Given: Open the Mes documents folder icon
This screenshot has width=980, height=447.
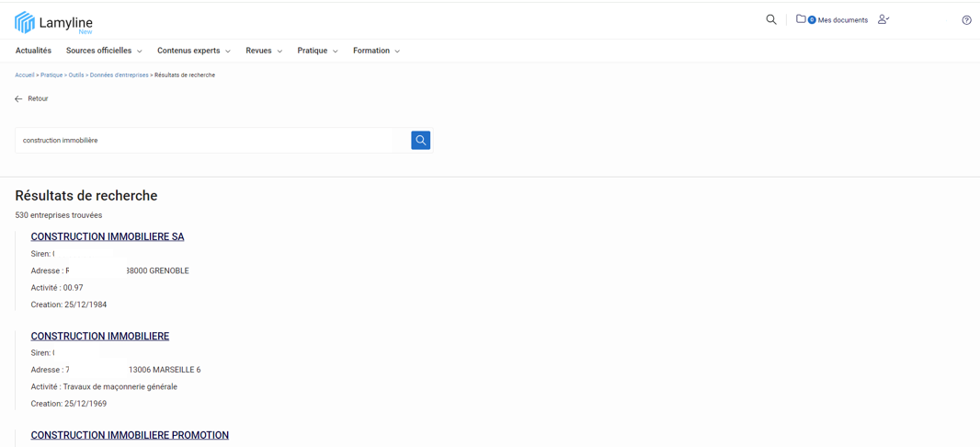Looking at the screenshot, I should [x=801, y=19].
